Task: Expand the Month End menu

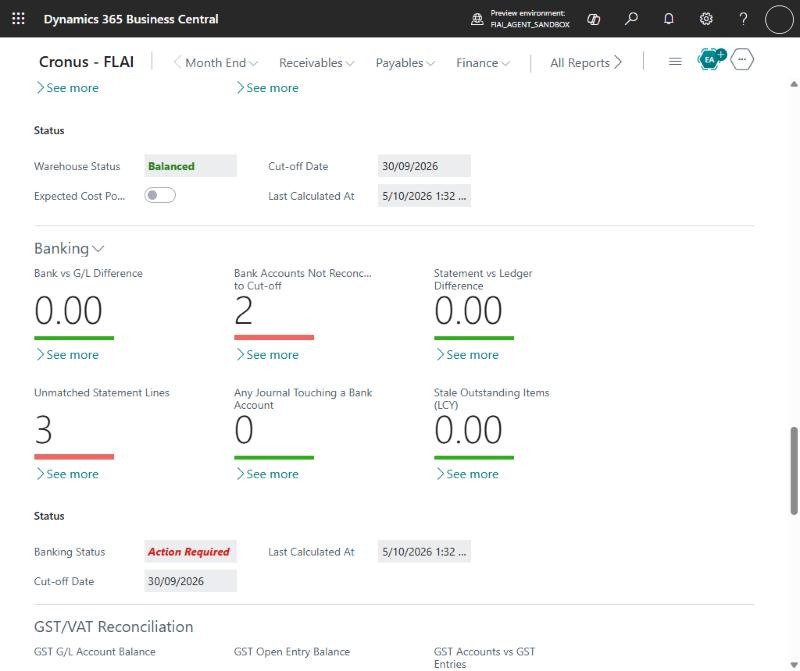Action: pyautogui.click(x=221, y=63)
